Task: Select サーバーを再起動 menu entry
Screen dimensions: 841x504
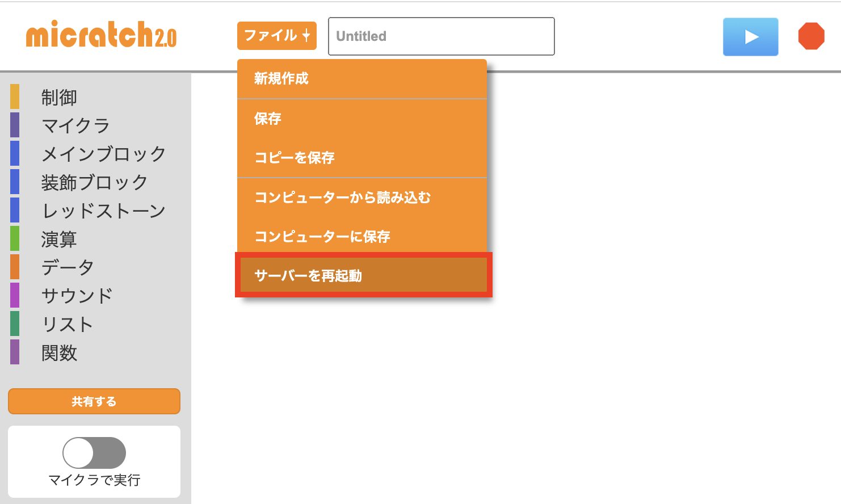Action: (364, 275)
